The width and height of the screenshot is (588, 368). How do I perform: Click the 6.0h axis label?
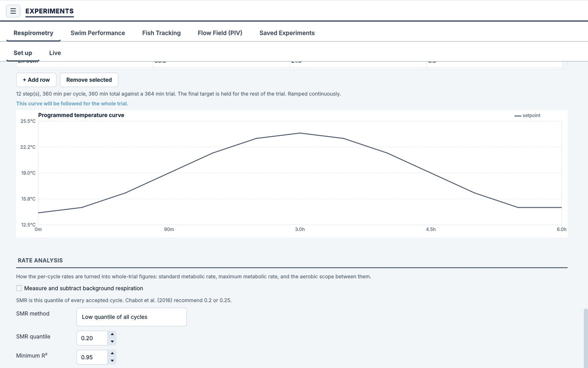(562, 229)
